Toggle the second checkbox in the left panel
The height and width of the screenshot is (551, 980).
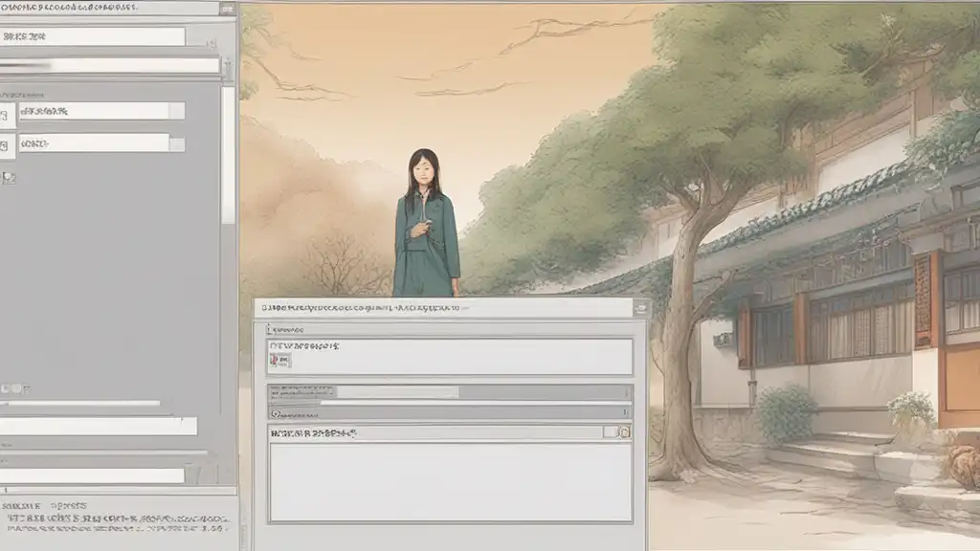[7, 144]
